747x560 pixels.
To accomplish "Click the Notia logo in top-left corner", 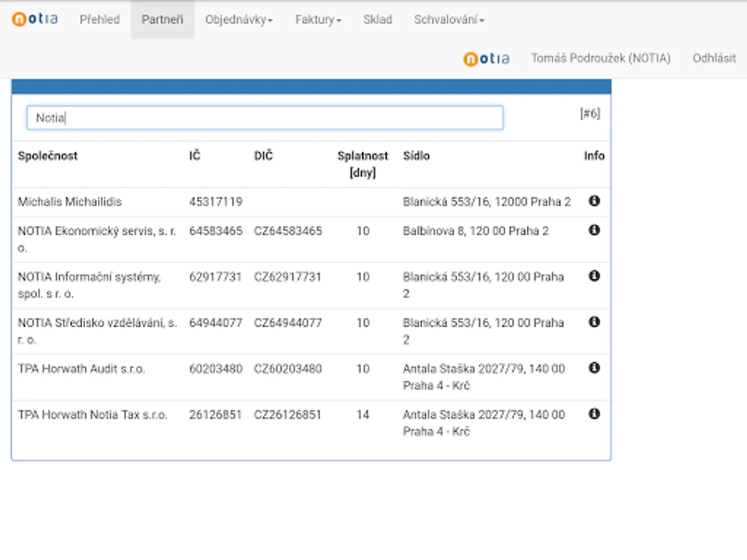I will [34, 19].
